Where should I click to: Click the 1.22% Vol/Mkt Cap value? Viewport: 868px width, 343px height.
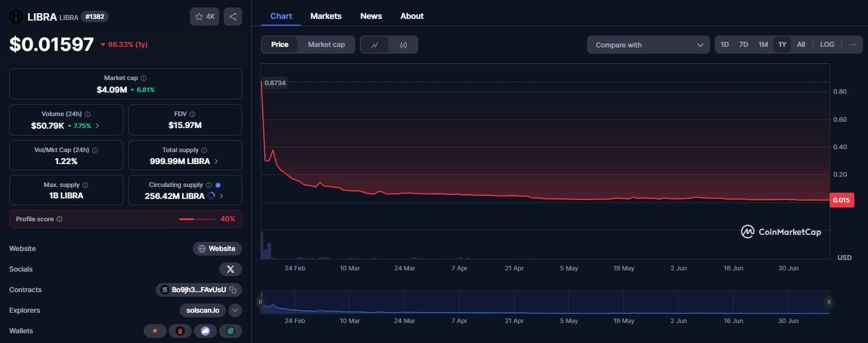[x=66, y=161]
